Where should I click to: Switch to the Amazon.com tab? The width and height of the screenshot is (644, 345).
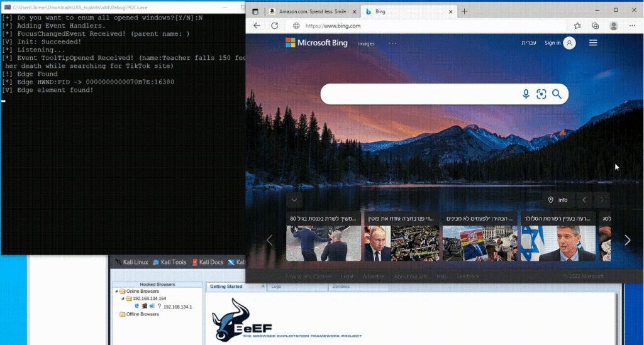pyautogui.click(x=313, y=11)
